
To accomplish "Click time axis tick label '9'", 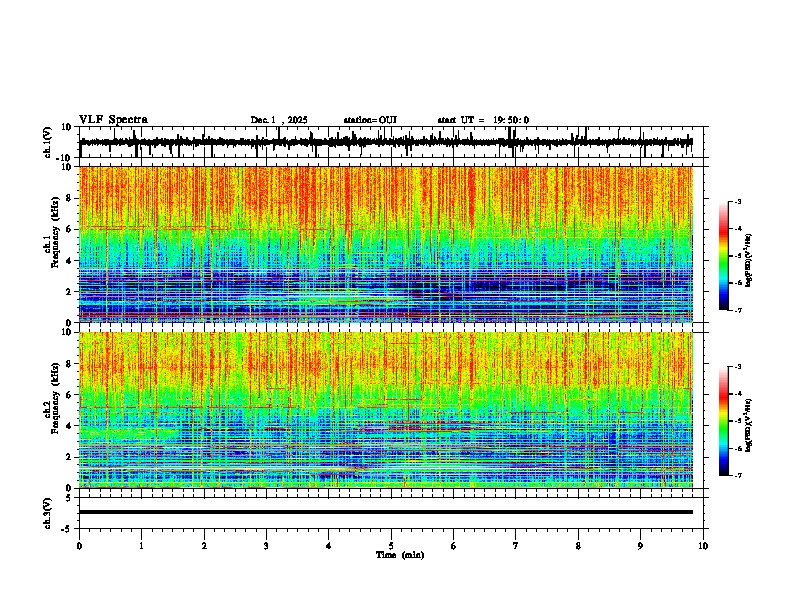I will tap(640, 546).
